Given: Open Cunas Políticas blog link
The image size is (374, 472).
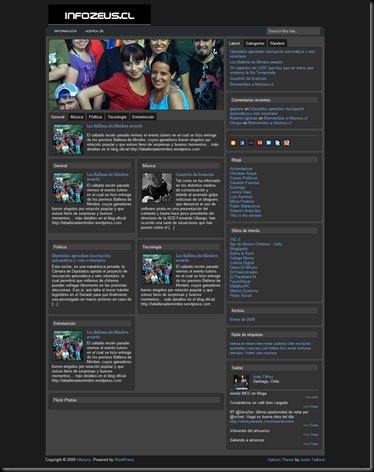Looking at the screenshot, I should point(244,178).
